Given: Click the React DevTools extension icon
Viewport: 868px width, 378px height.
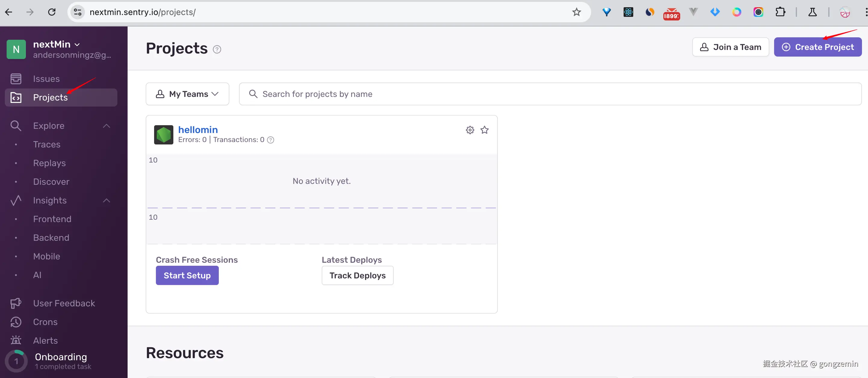Looking at the screenshot, I should (x=628, y=12).
